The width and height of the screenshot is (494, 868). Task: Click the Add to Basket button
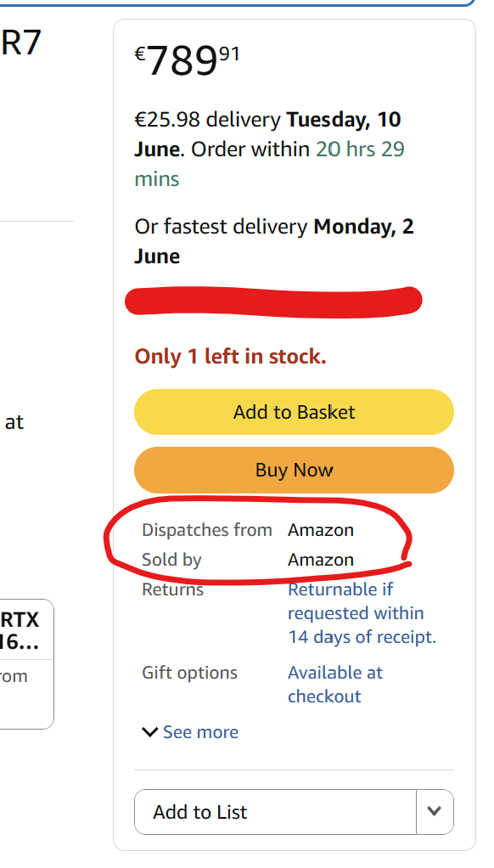(x=294, y=412)
